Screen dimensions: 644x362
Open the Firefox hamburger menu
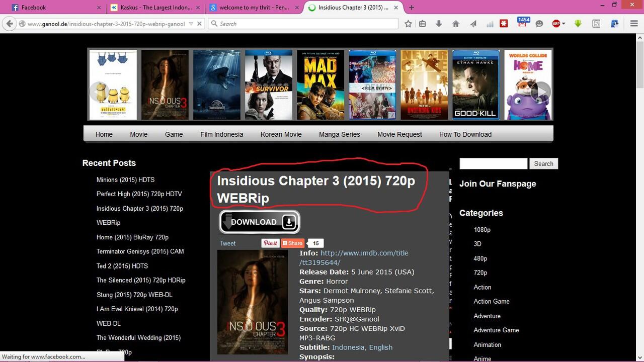[x=634, y=24]
